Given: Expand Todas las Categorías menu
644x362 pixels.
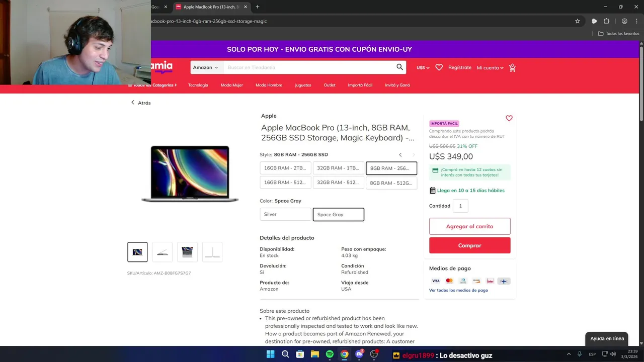Looking at the screenshot, I should (152, 85).
